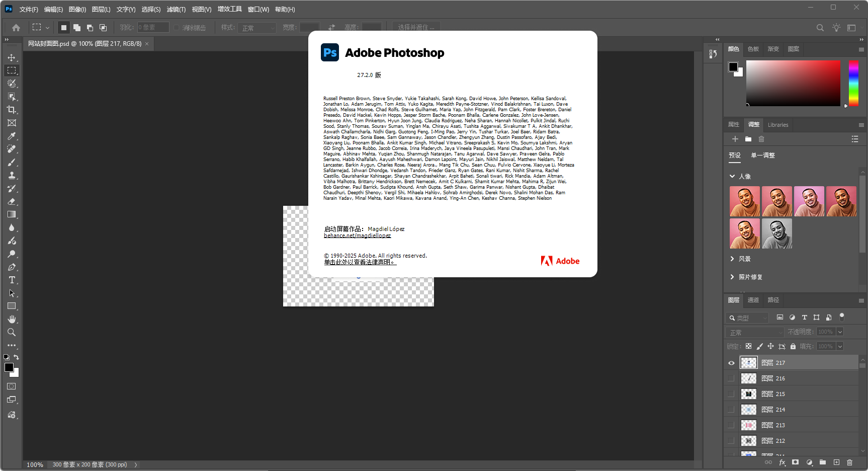Image resolution: width=868 pixels, height=471 pixels.
Task: Activate the Horizontal Type tool
Action: tap(11, 280)
